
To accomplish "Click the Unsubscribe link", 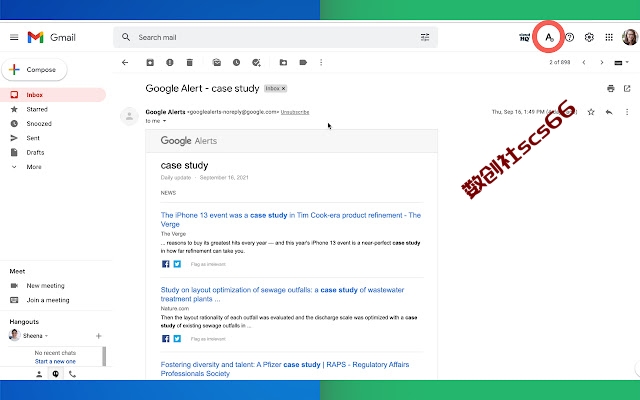I will pyautogui.click(x=295, y=112).
